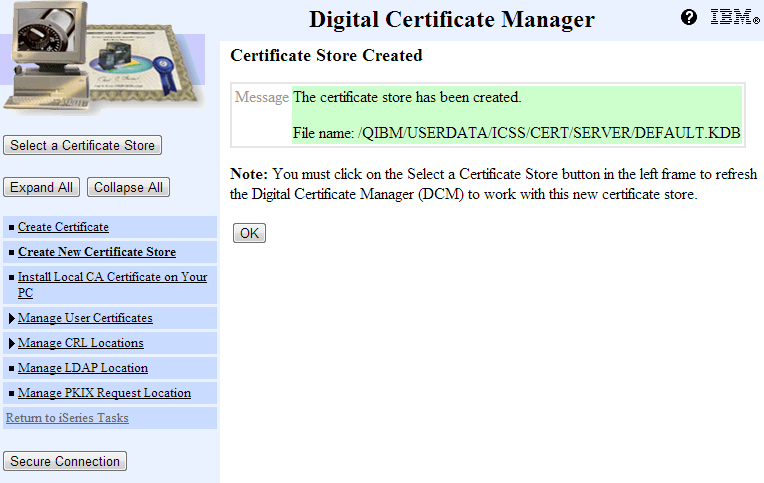Click the IBM logo
The image size is (764, 483).
point(735,17)
